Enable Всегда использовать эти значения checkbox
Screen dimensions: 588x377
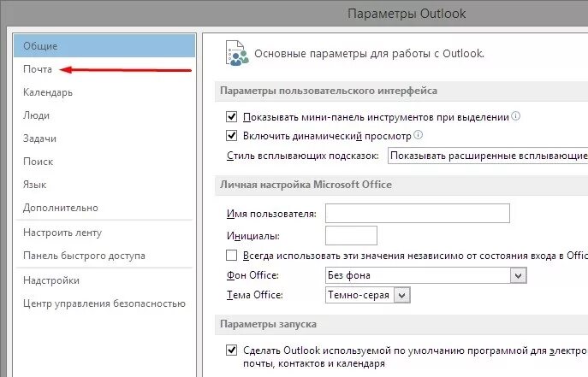[x=231, y=256]
